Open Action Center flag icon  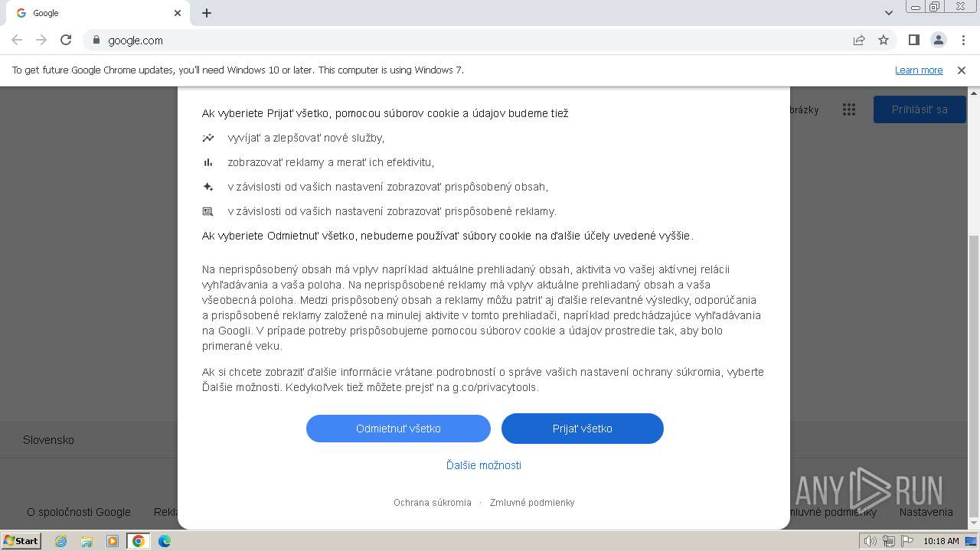(x=906, y=541)
